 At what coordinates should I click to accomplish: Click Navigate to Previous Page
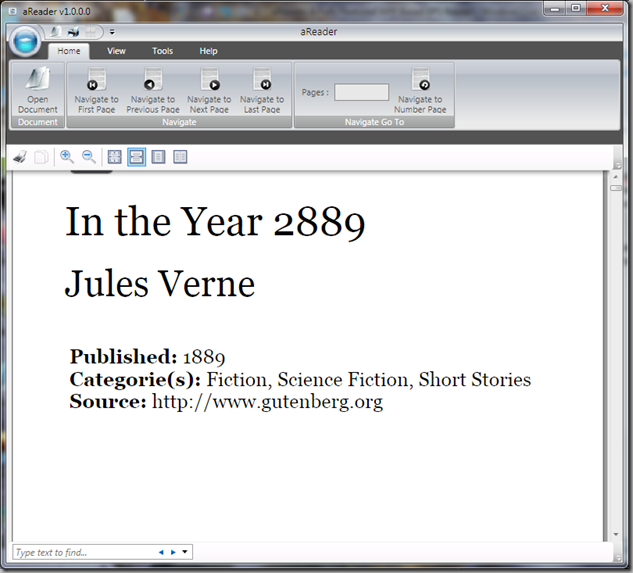coord(153,90)
